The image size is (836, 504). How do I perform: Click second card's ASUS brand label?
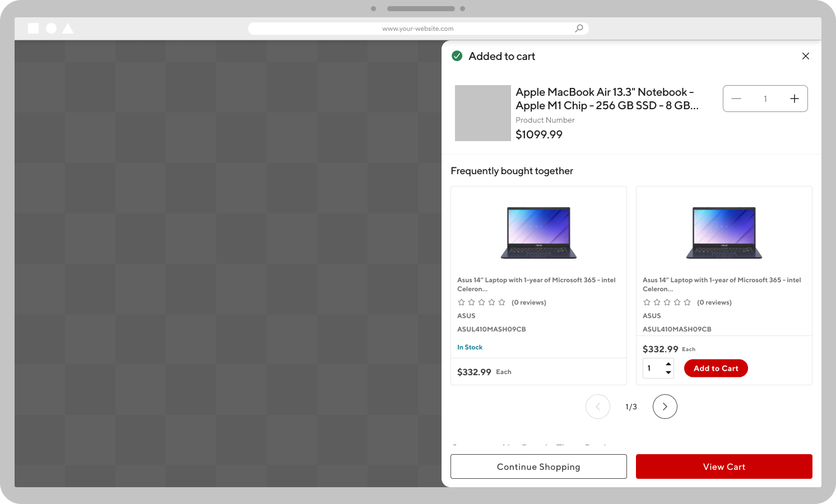pos(652,316)
